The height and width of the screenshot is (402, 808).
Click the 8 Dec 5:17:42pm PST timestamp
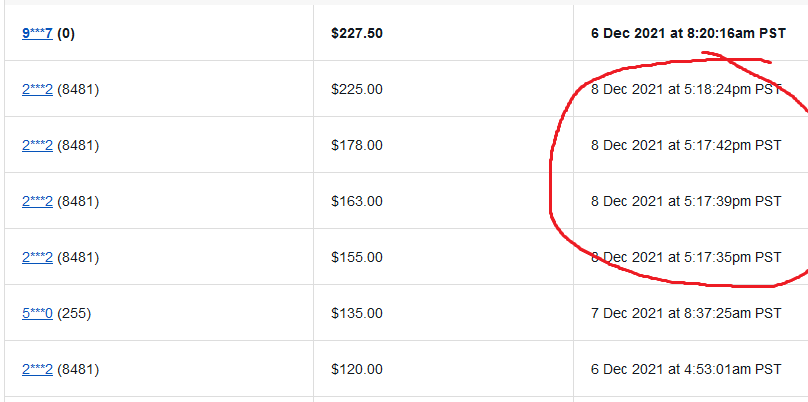pyautogui.click(x=686, y=145)
